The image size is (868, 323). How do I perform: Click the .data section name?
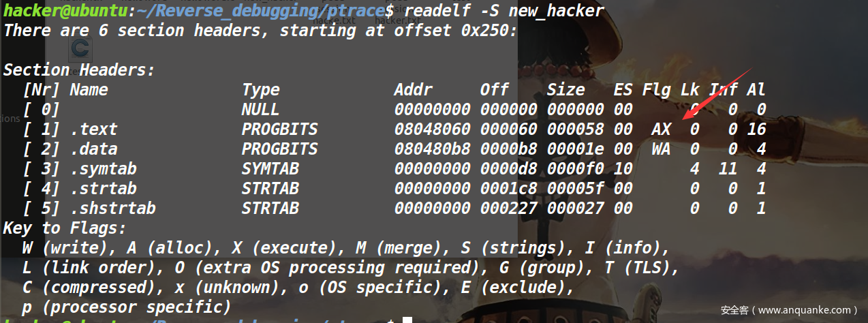pos(94,149)
